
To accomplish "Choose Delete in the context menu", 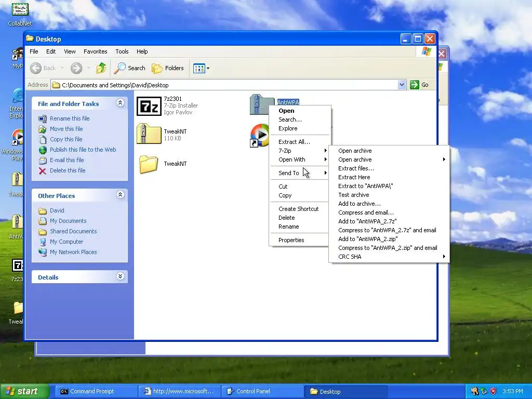I will tap(299, 218).
